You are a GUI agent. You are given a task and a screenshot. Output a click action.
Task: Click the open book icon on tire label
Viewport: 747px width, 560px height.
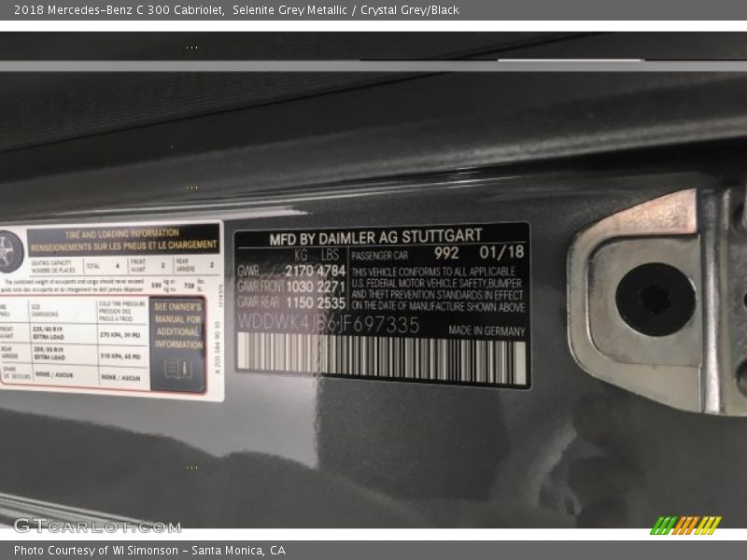tap(178, 370)
